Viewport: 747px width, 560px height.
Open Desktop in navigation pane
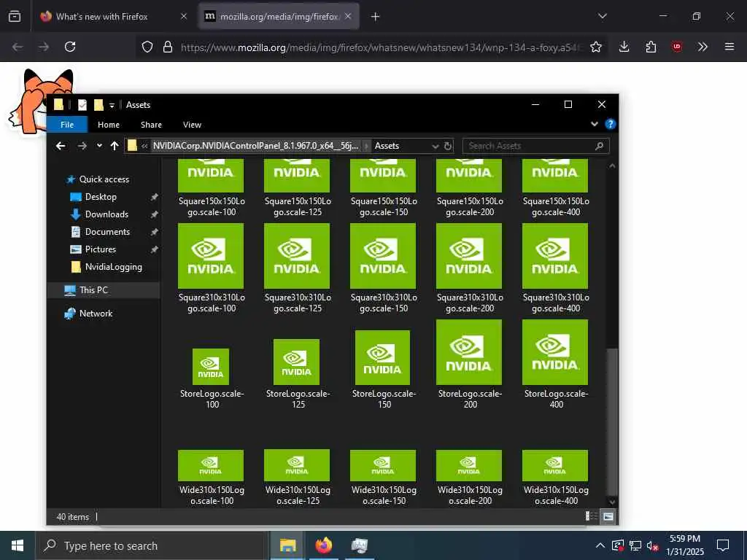click(x=101, y=197)
